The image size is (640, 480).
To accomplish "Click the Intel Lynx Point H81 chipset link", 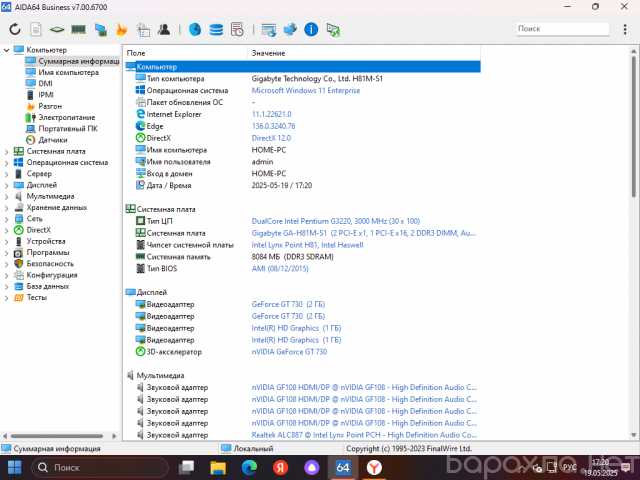I will point(307,245).
